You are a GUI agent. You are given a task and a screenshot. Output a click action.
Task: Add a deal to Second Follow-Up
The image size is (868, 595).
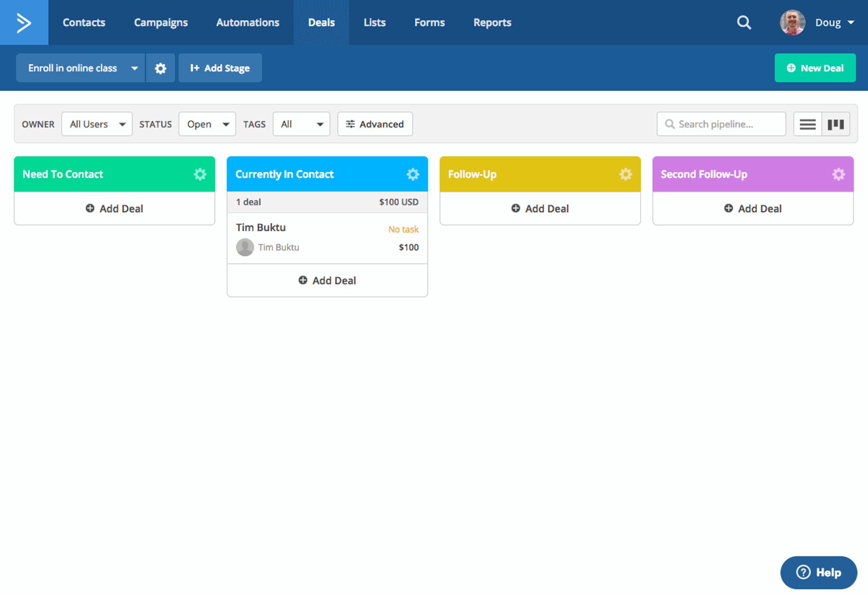[752, 208]
